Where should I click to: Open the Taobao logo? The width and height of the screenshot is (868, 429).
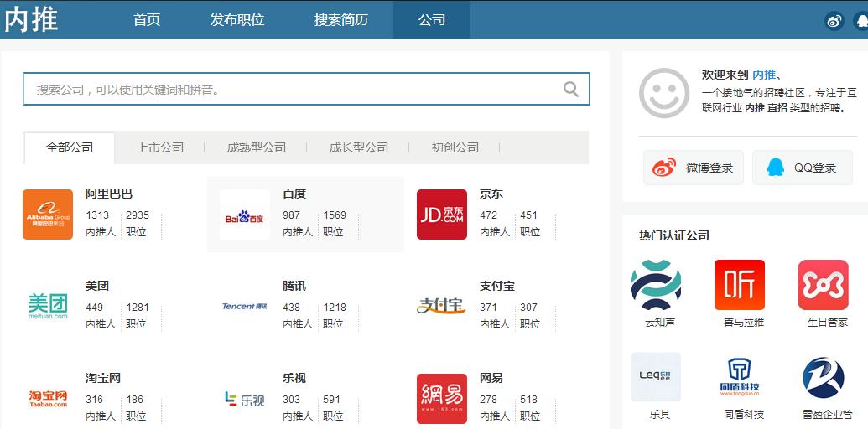[x=48, y=399]
